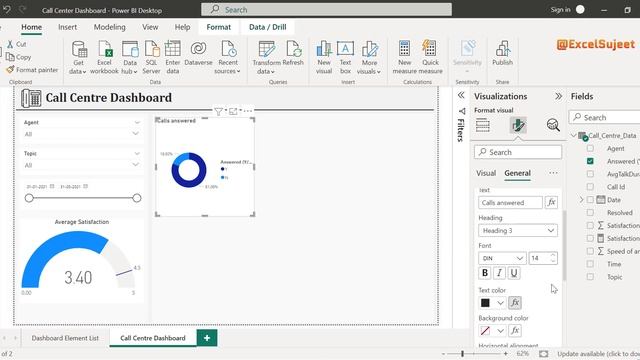Click Sign in

(560, 10)
